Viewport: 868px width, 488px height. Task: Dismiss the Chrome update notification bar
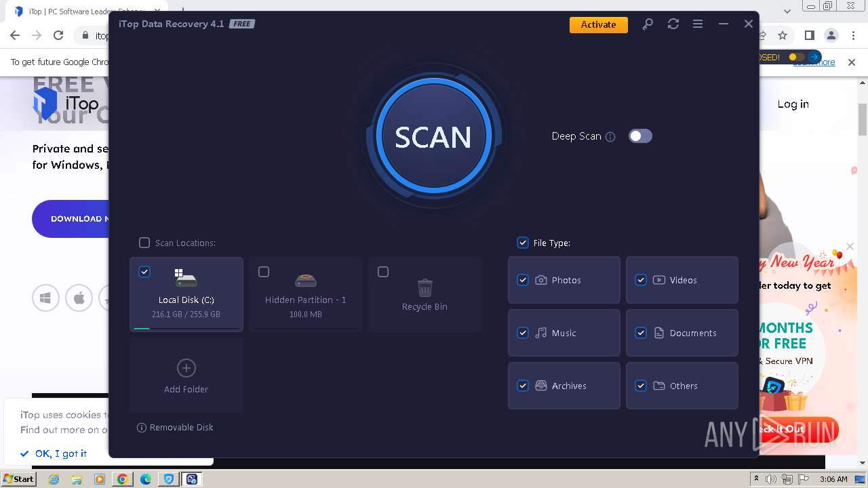852,62
